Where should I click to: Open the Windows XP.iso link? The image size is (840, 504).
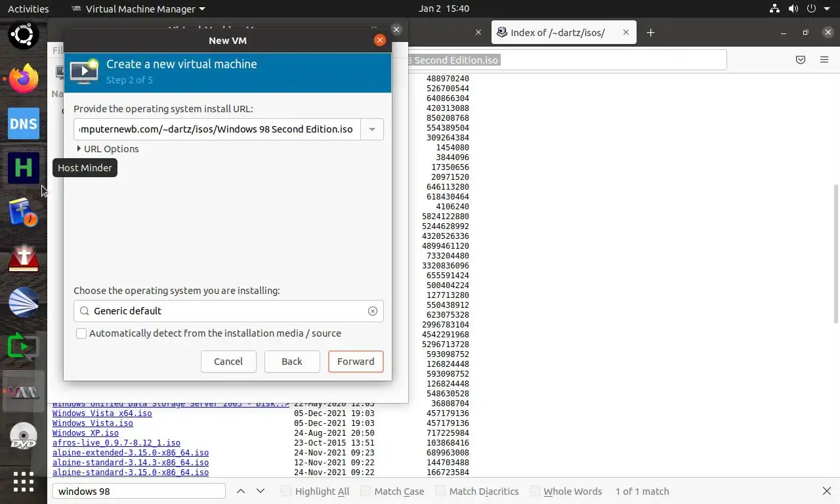85,433
